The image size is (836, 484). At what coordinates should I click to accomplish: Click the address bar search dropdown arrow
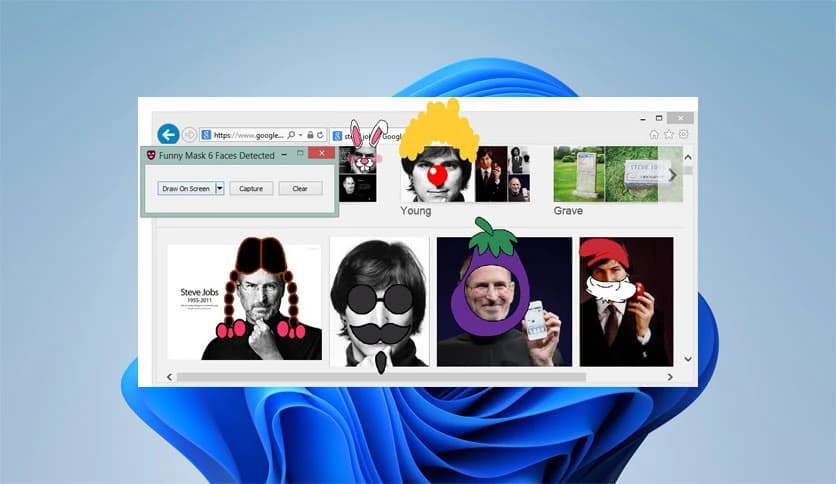(x=301, y=135)
